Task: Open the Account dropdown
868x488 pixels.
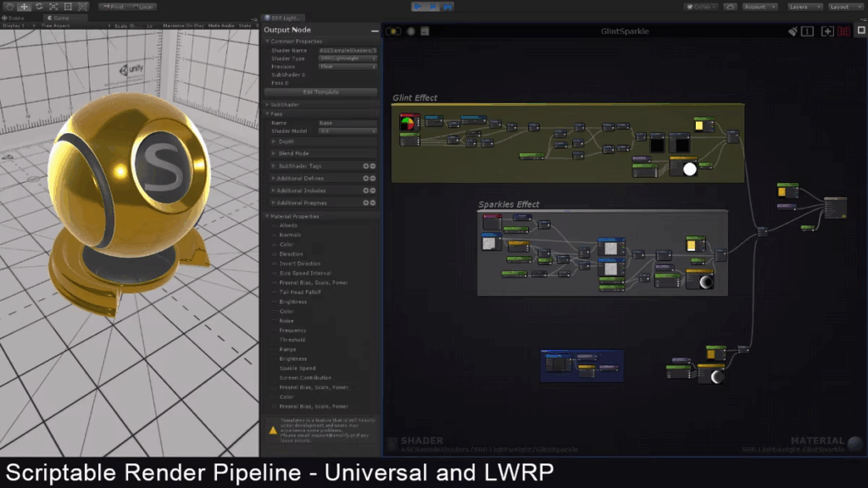Action: click(x=759, y=7)
